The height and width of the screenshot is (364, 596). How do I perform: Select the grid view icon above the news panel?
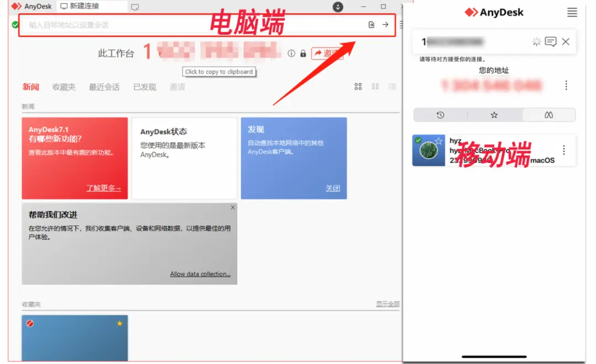(358, 86)
